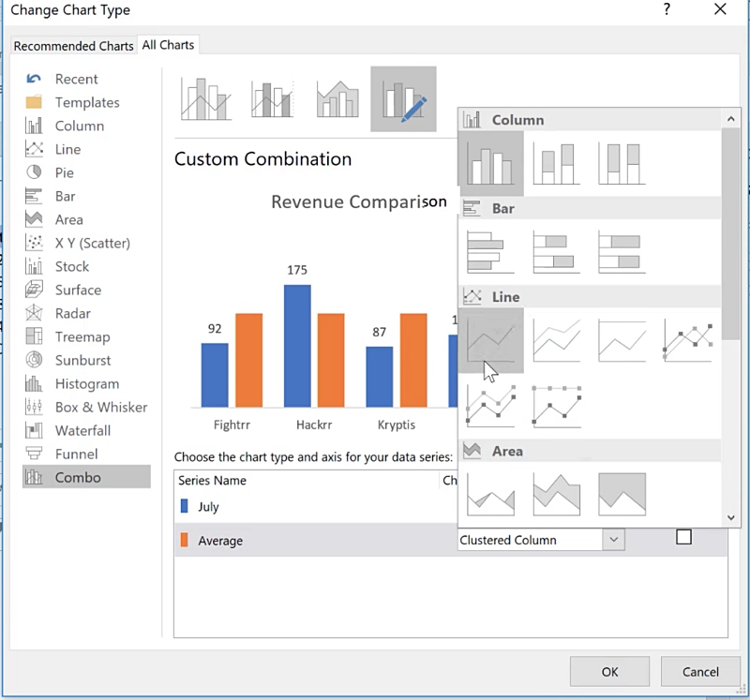Choose the 100% Stacked Column icon
The width and height of the screenshot is (750, 700).
[622, 163]
